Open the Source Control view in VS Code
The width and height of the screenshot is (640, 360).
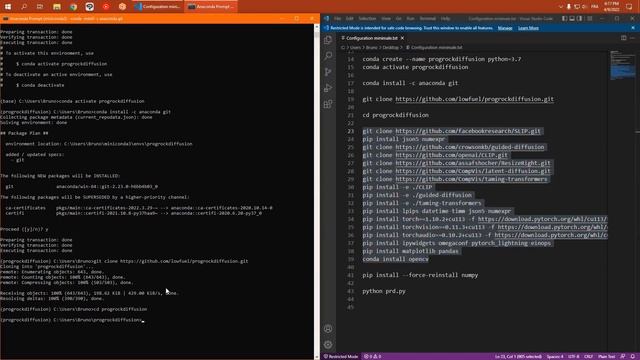click(x=328, y=72)
